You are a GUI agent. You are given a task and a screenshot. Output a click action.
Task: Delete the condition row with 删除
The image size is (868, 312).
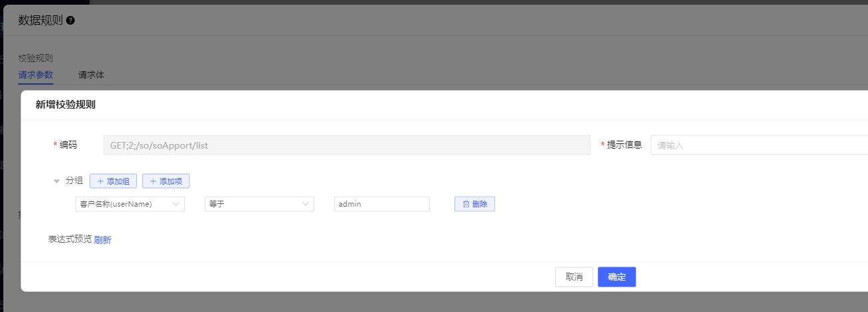coord(474,204)
